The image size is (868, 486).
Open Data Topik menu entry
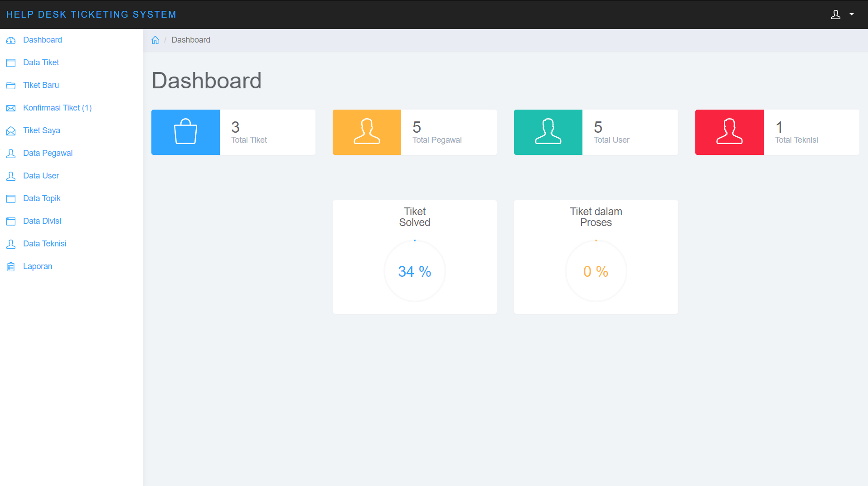point(42,198)
